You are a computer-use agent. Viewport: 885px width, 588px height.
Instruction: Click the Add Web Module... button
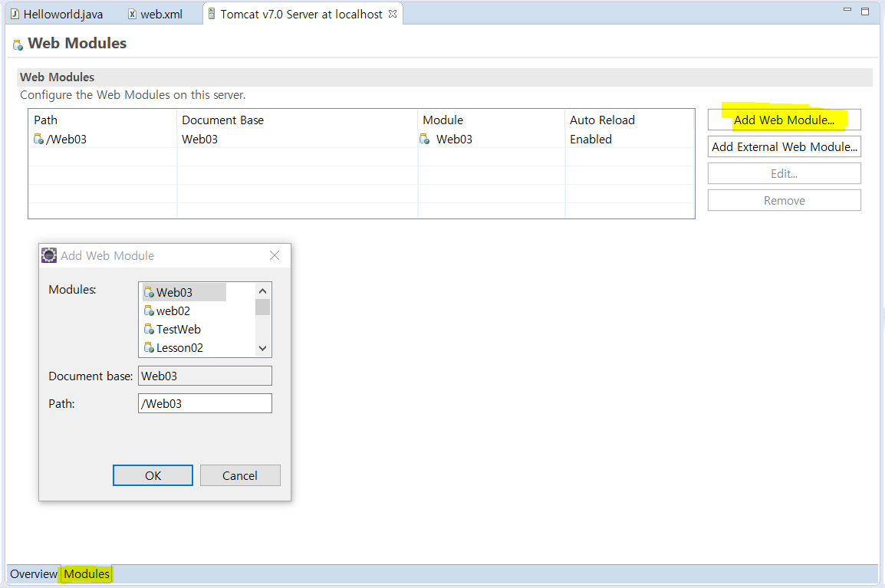click(x=784, y=120)
